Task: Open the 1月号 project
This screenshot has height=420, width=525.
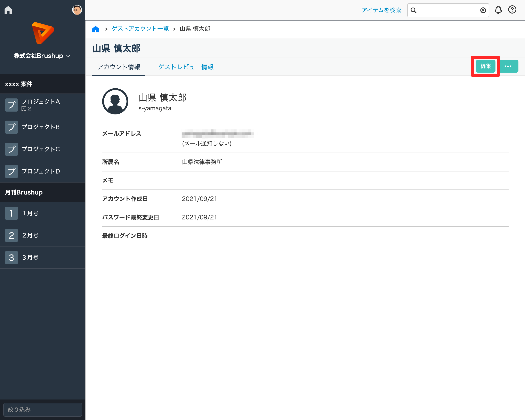Action: click(x=43, y=213)
